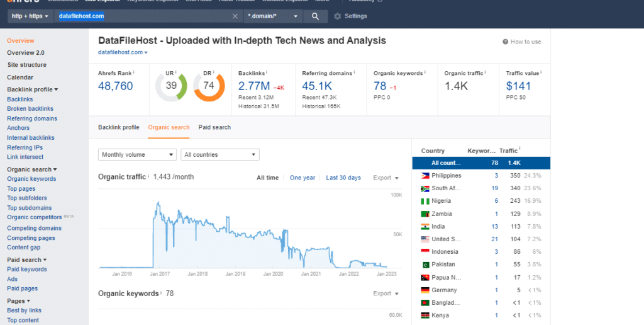Viewport: 644px width, 325px height.
Task: Open the Organic keywords Export dropdown
Action: (386, 294)
